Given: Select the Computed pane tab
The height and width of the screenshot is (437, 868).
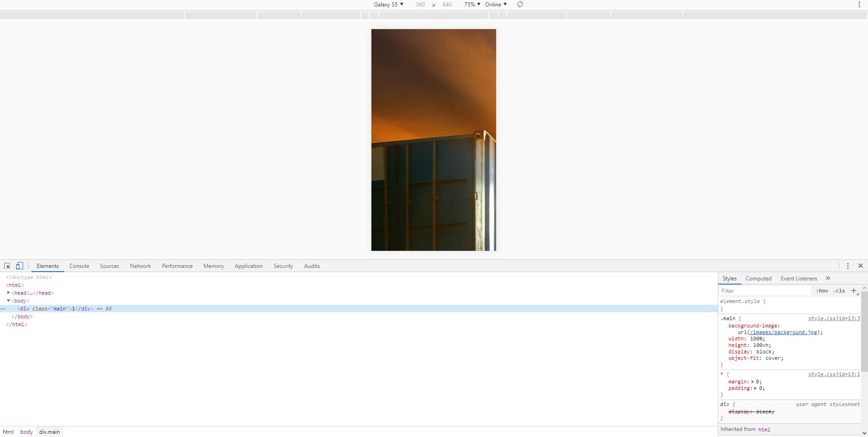Looking at the screenshot, I should click(x=759, y=278).
